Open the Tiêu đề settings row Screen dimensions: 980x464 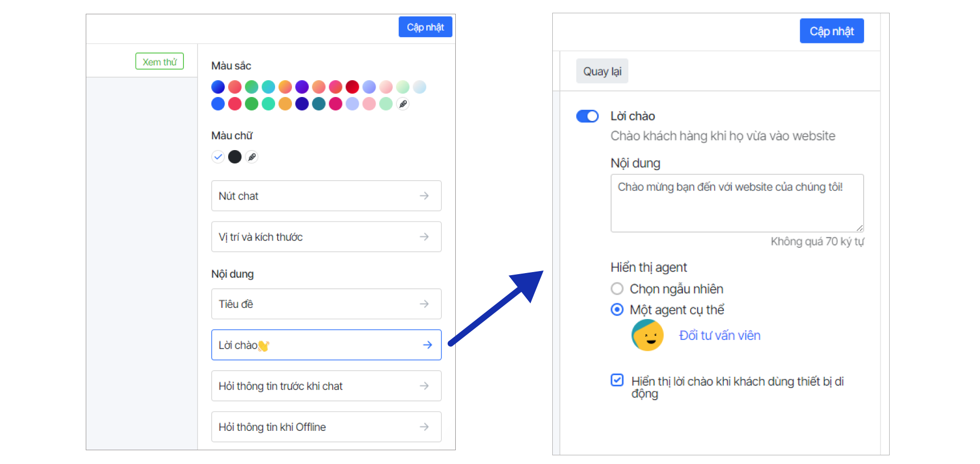coord(326,304)
